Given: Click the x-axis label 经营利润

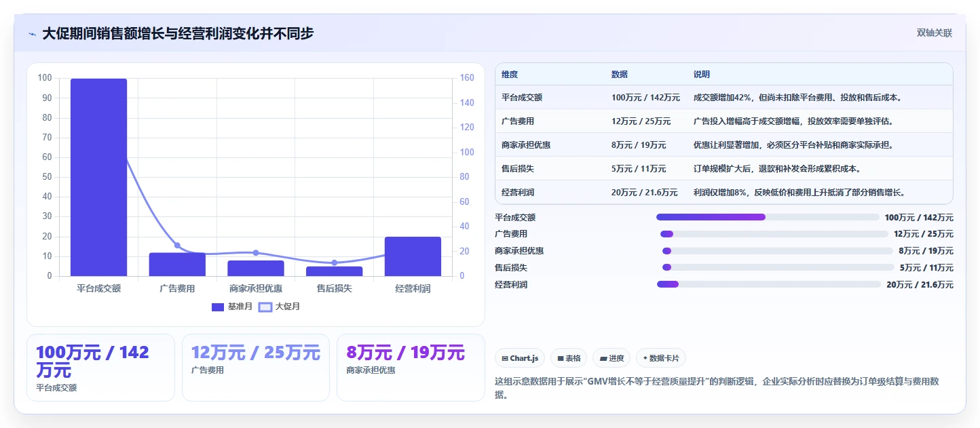Looking at the screenshot, I should coord(413,288).
